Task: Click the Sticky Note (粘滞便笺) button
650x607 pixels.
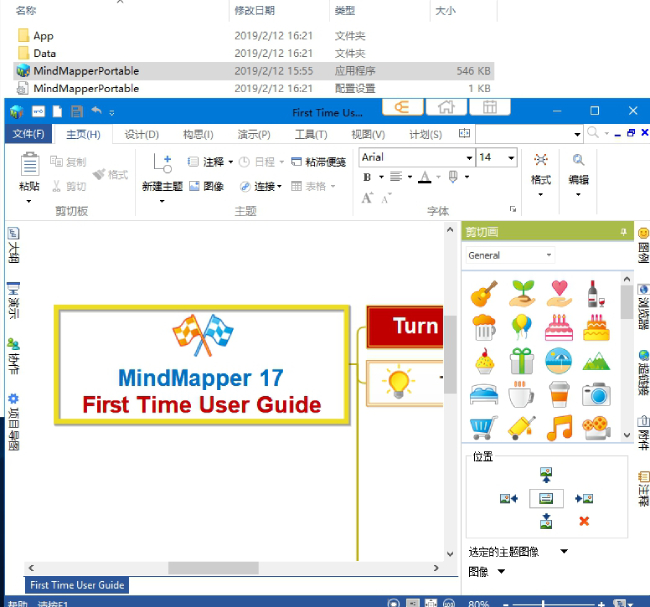Action: tap(318, 162)
